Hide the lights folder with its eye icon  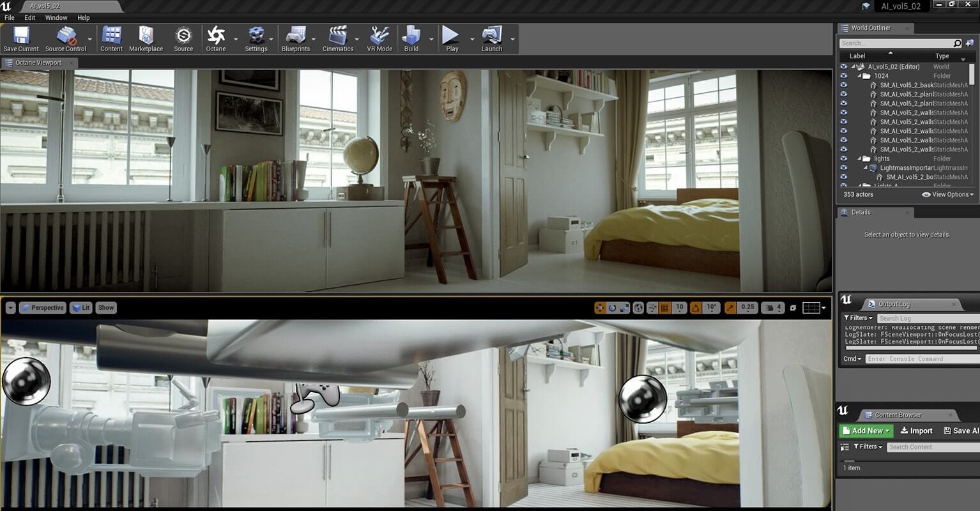tap(843, 158)
